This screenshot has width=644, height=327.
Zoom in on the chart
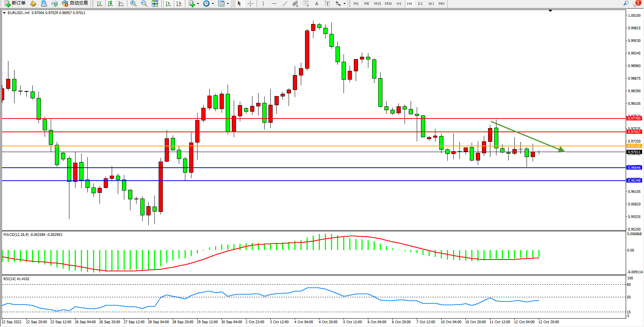pyautogui.click(x=133, y=3)
